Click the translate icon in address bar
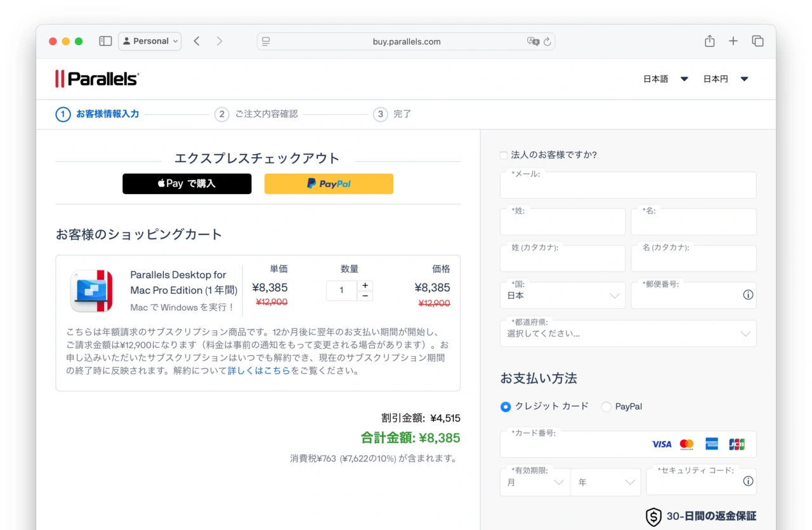Image resolution: width=812 pixels, height=530 pixels. (x=533, y=42)
